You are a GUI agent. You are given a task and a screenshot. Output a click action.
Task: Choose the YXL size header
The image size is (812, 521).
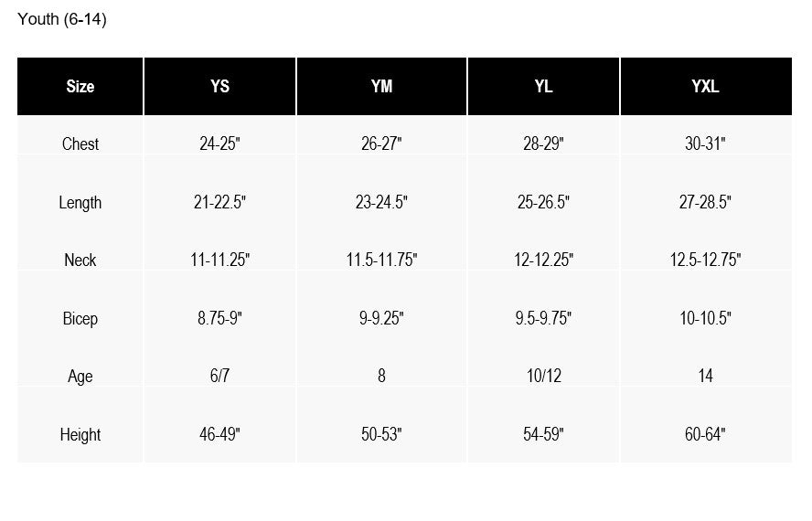[705, 87]
